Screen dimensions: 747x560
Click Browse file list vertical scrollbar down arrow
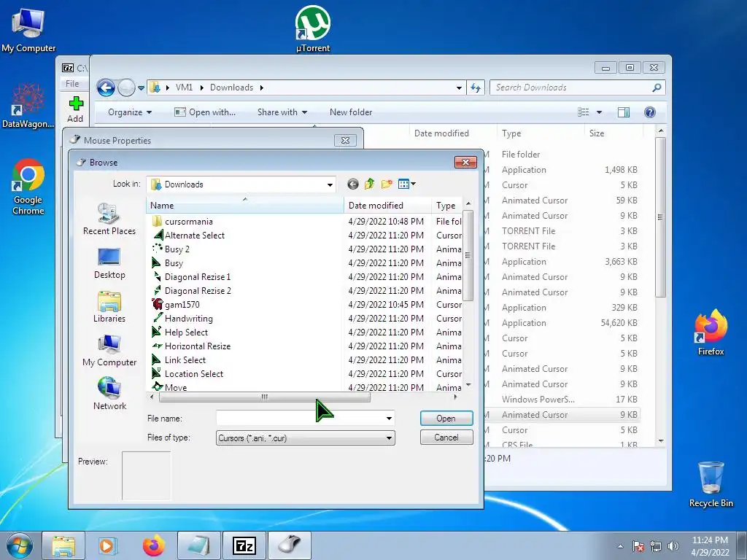468,385
